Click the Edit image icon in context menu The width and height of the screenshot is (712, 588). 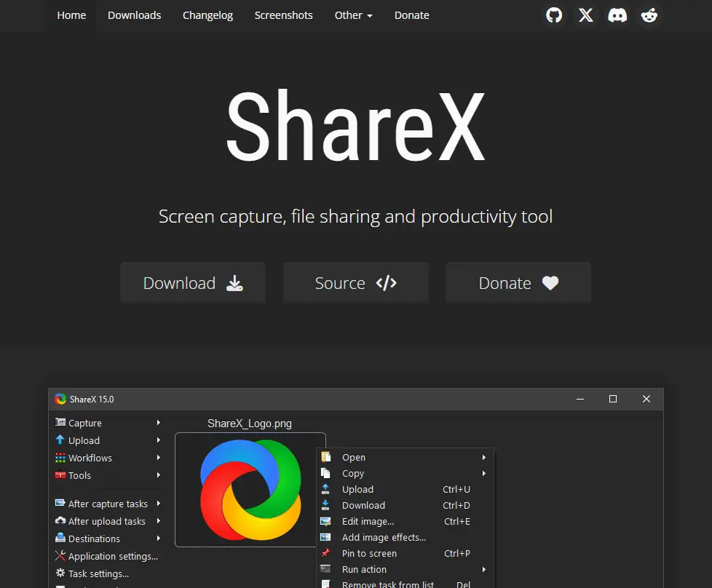coord(325,521)
